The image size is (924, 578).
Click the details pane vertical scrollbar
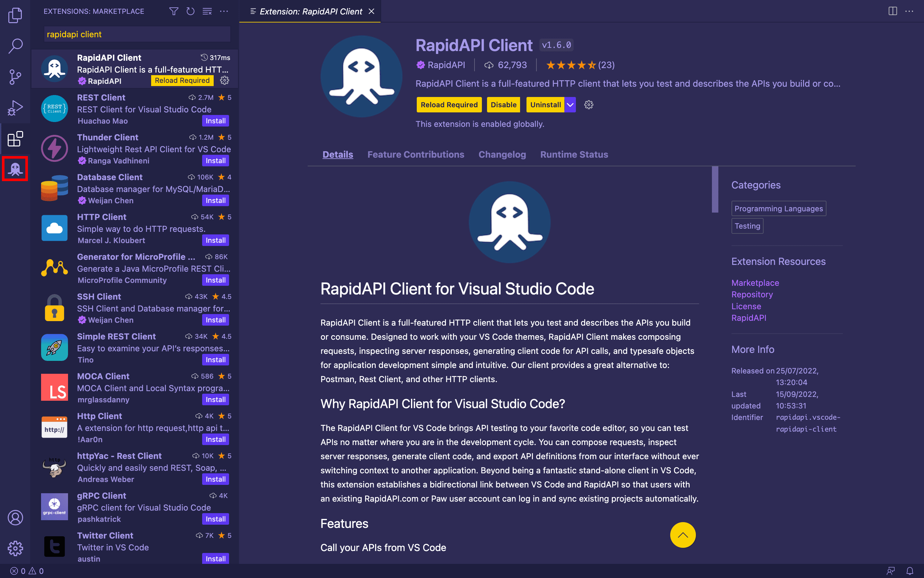pos(715,189)
